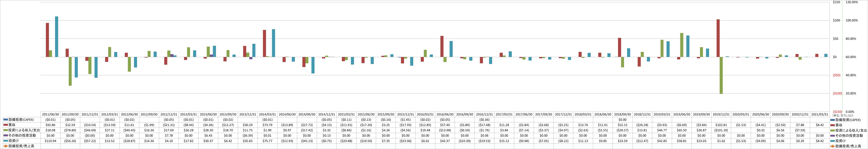
Task: Click the green 投資による収入/支出 color key in the right legend
Action: [x=833, y=130]
